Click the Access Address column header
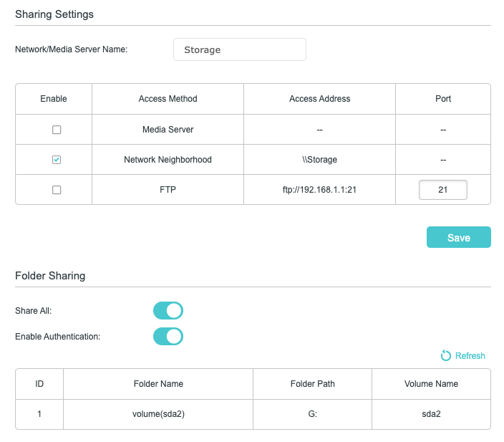 pyautogui.click(x=319, y=99)
